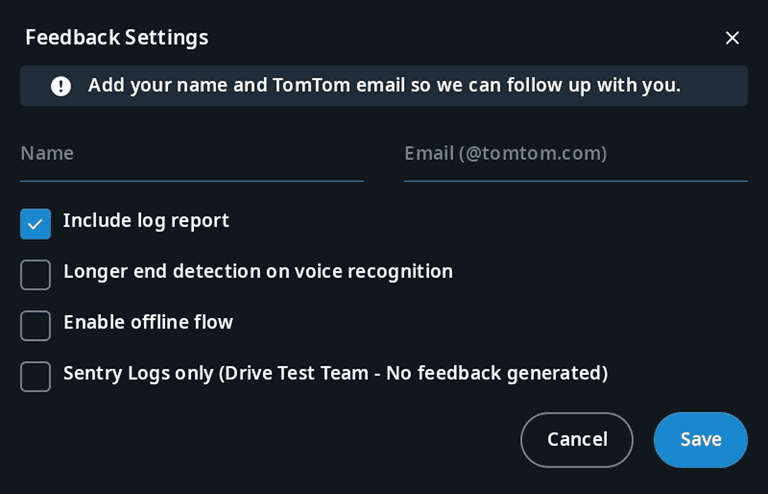Click the "Include log report" label text

(146, 221)
